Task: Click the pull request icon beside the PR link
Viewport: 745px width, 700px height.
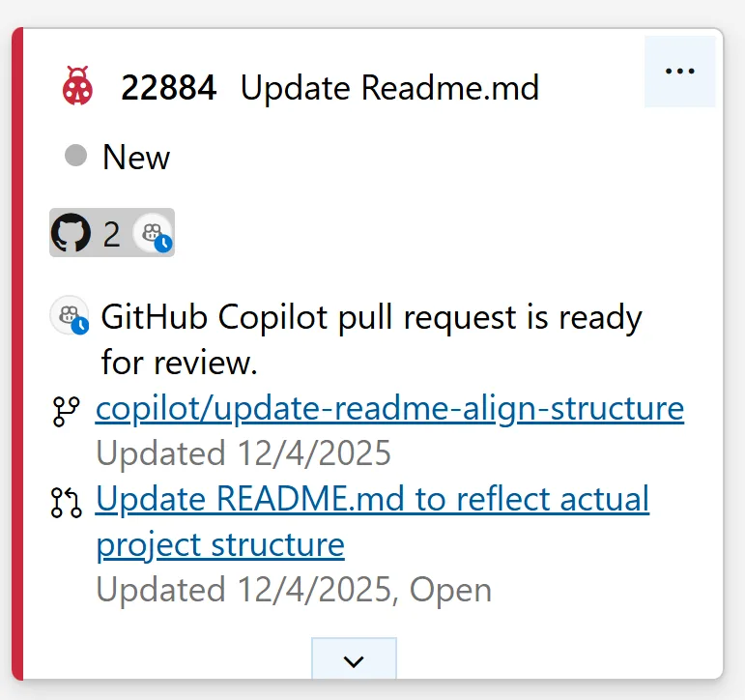Action: (66, 502)
